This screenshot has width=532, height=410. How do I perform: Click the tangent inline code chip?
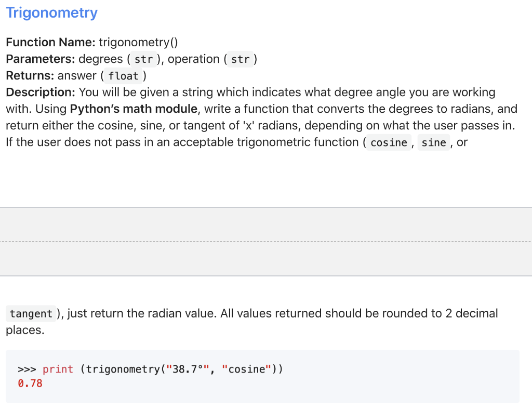pos(30,313)
